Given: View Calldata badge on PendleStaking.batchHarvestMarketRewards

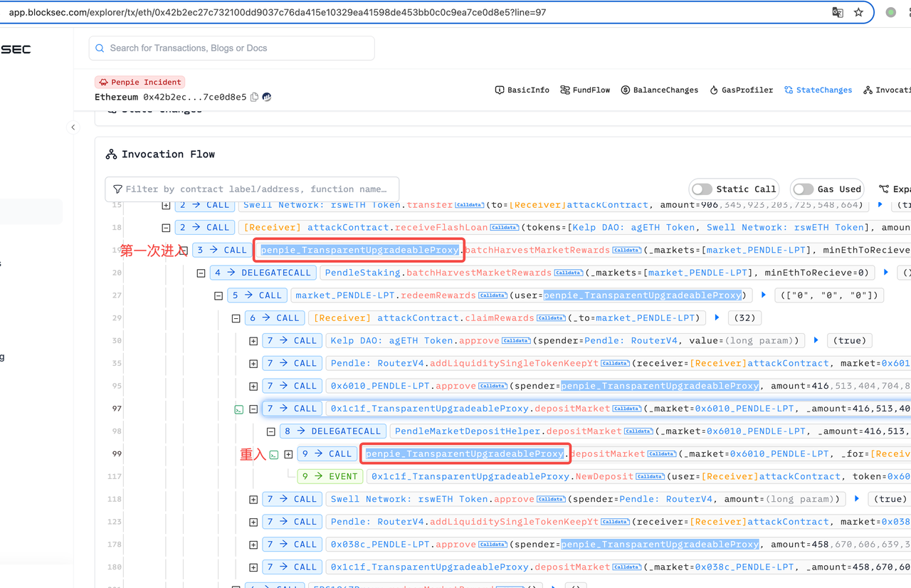Looking at the screenshot, I should 569,273.
